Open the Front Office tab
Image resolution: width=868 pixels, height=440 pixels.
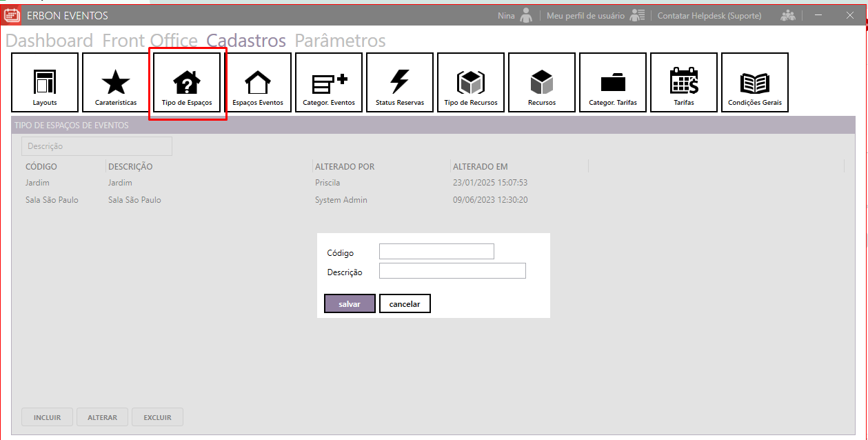[150, 41]
